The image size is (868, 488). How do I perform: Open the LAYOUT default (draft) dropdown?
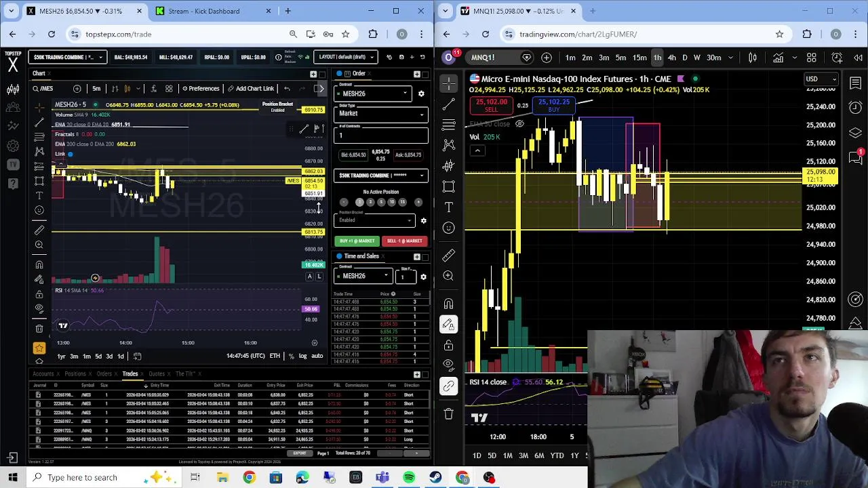click(x=346, y=57)
